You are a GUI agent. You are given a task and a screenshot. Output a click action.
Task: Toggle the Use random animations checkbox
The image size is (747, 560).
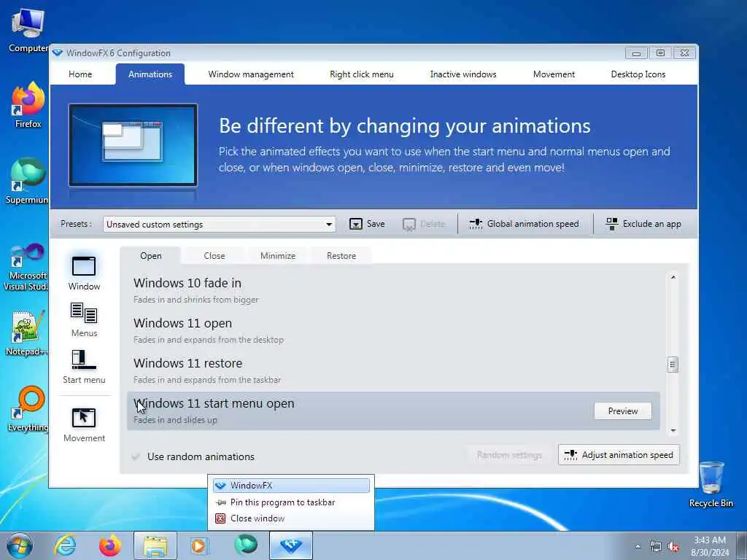(136, 456)
